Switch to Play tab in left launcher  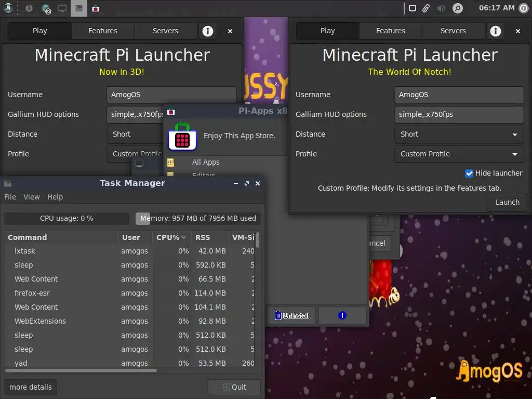[x=39, y=31]
